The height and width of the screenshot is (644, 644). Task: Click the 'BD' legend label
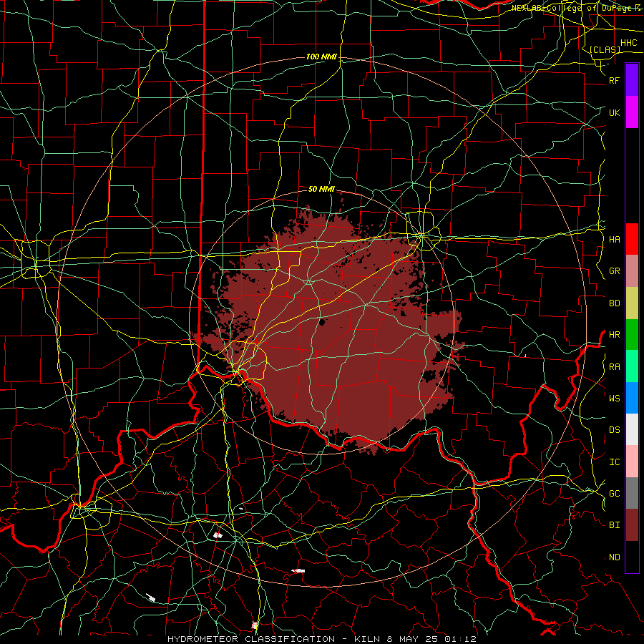coord(614,303)
